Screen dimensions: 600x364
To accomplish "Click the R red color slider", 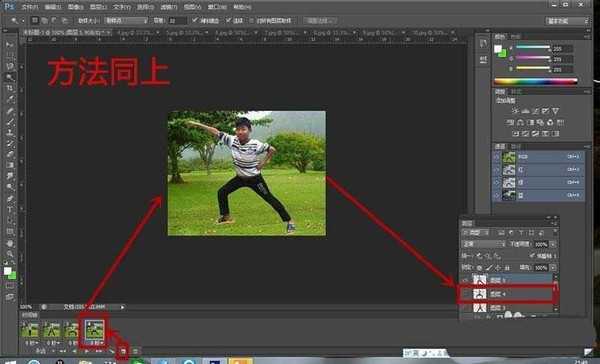I will [x=533, y=47].
